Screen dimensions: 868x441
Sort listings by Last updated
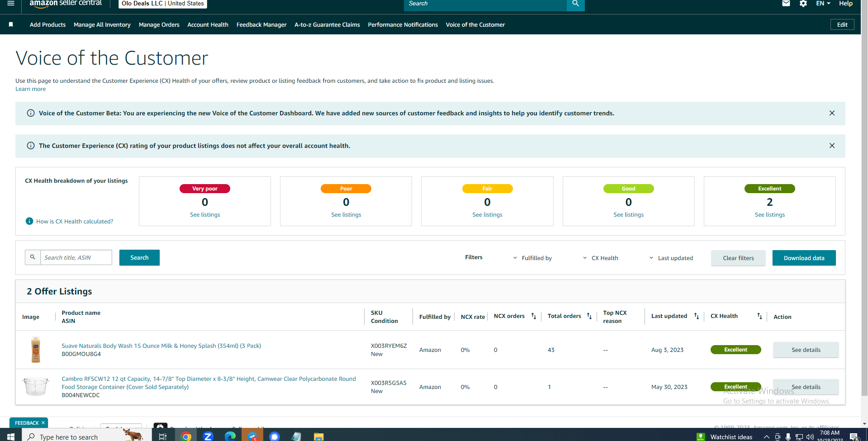coord(697,316)
